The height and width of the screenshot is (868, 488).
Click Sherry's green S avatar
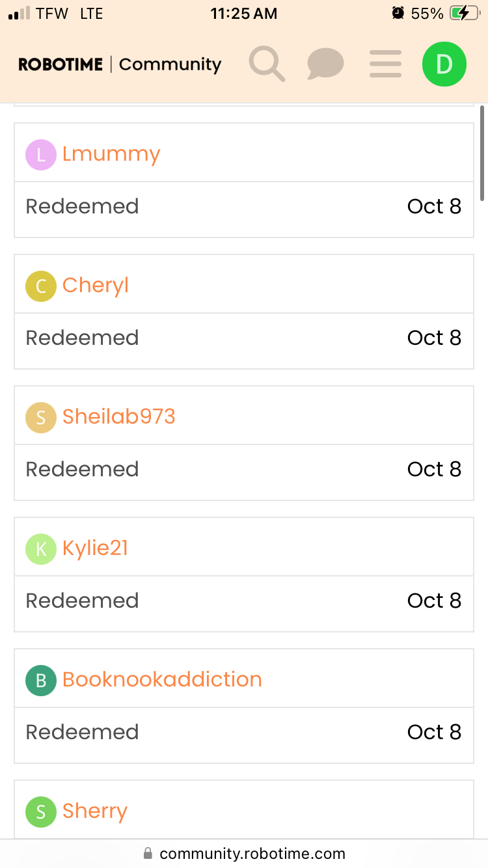(x=41, y=812)
